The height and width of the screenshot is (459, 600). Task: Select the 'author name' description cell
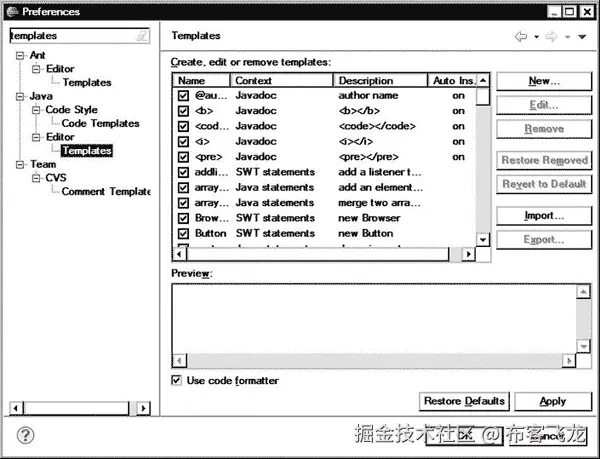click(x=368, y=95)
